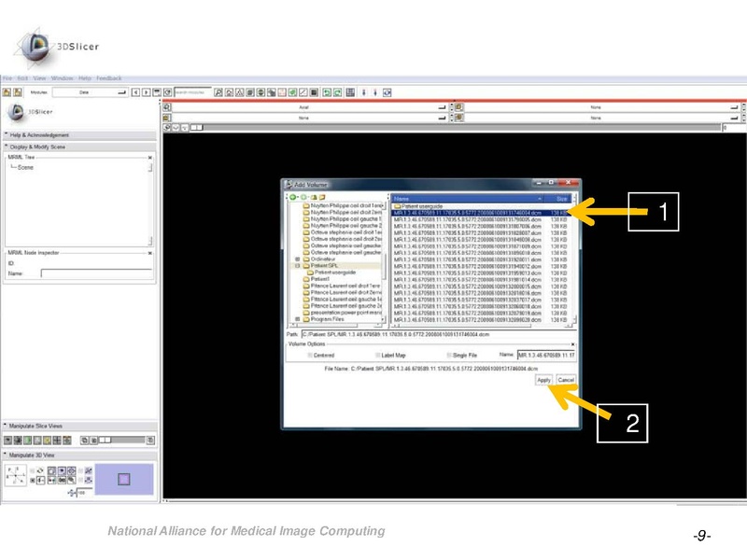Click the yellow slice view icon
Image resolution: width=747 pixels, height=560 pixels.
tap(48, 441)
